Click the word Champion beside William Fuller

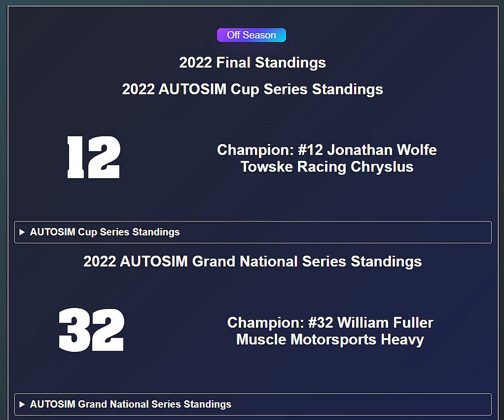(265, 323)
